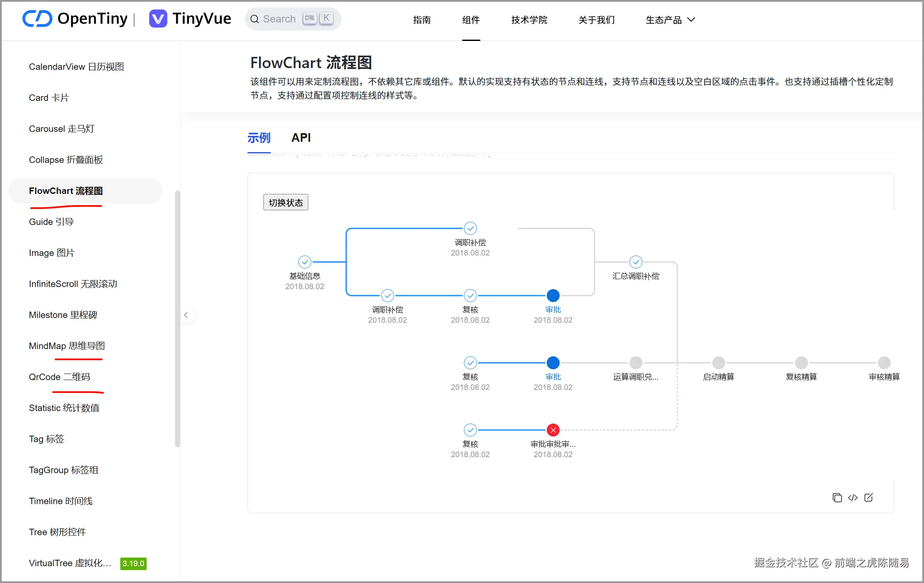The height and width of the screenshot is (583, 924).
Task: Open demo in playground edit icon
Action: [868, 498]
